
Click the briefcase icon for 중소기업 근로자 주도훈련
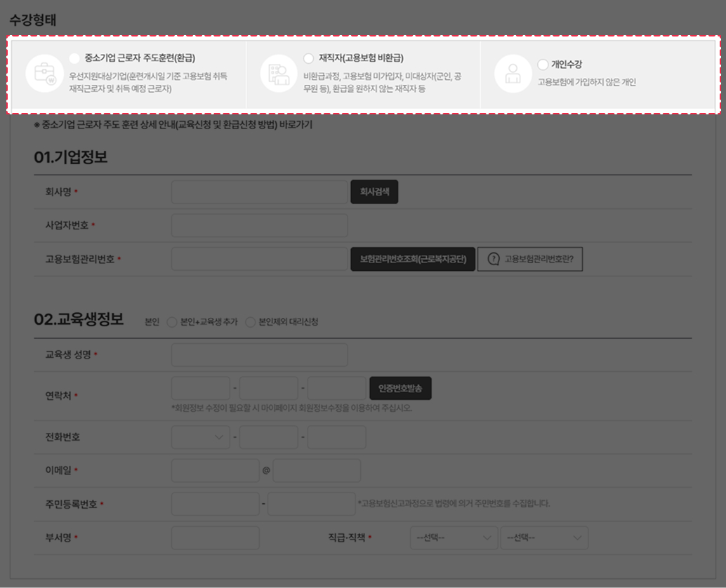pos(44,74)
